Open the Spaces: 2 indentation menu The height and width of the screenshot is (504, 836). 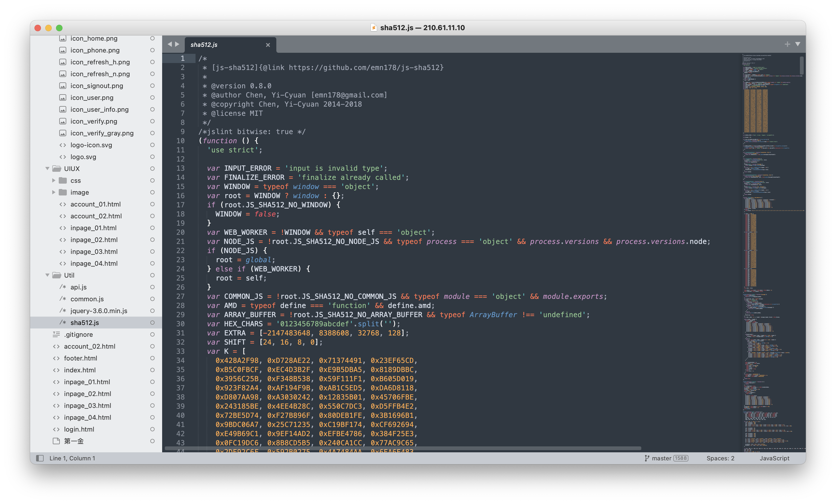coord(720,458)
